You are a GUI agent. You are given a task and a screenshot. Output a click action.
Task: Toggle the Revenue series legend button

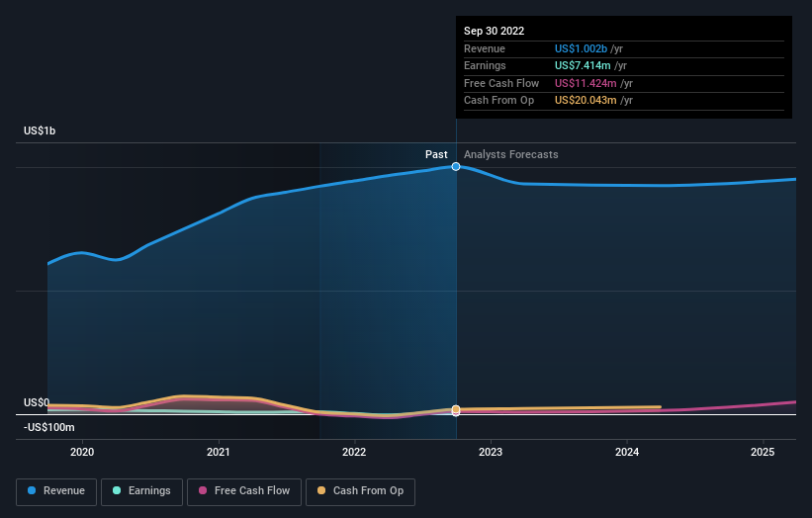pos(56,491)
